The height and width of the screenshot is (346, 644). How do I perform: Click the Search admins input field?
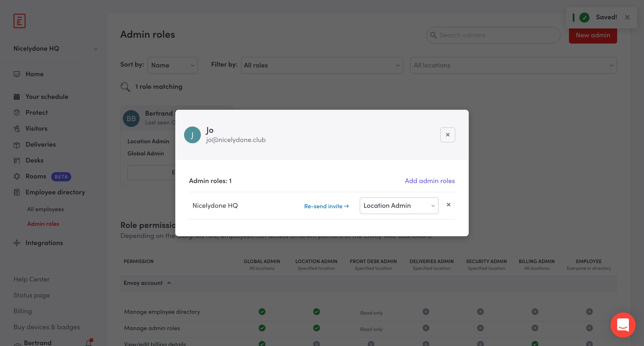pyautogui.click(x=492, y=35)
